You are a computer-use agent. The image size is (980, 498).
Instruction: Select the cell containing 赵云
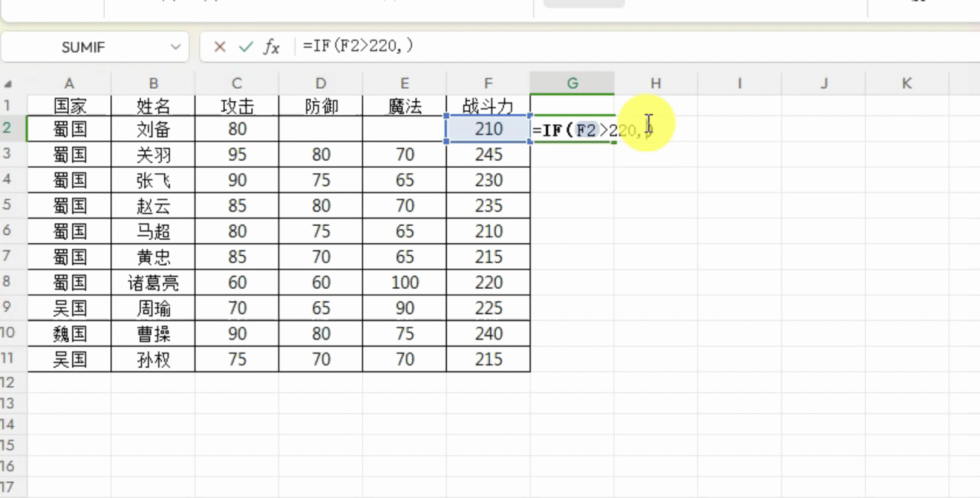click(153, 205)
